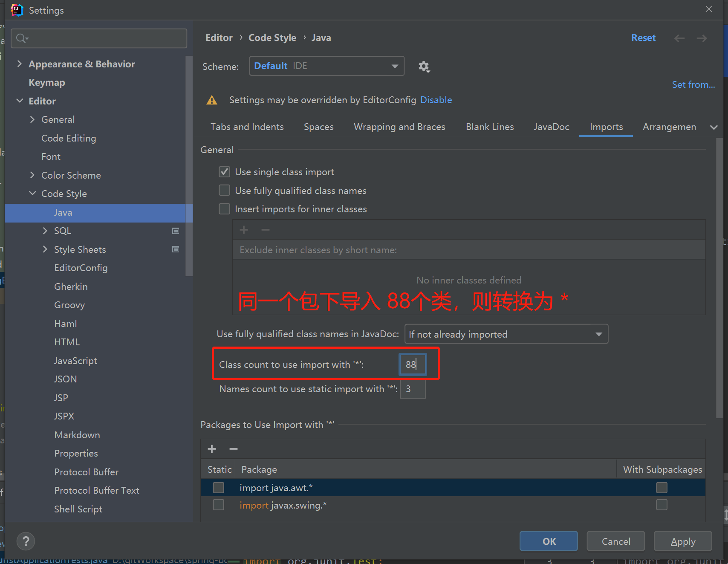Toggle With Subpackages for java.awt
The image size is (728, 564).
(662, 487)
